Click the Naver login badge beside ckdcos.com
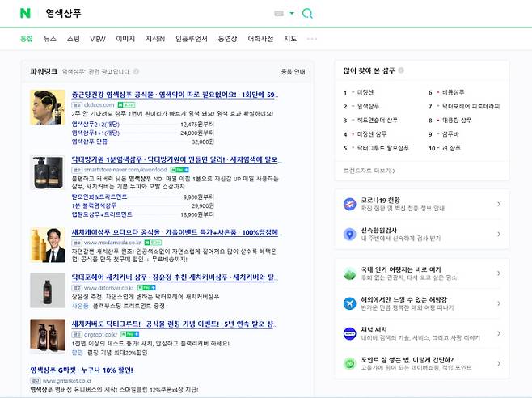 click(126, 104)
